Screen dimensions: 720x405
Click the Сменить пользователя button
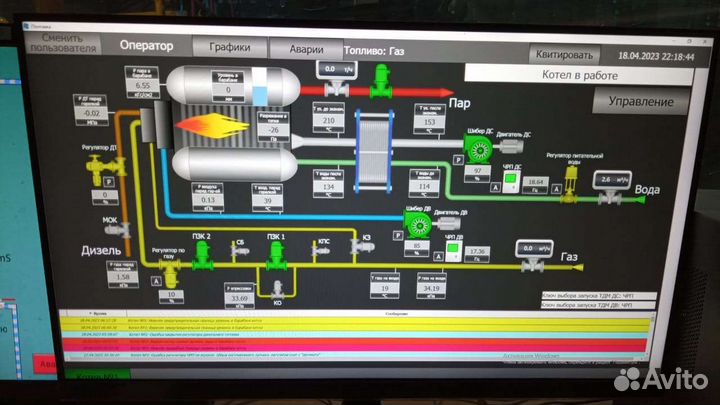point(62,41)
